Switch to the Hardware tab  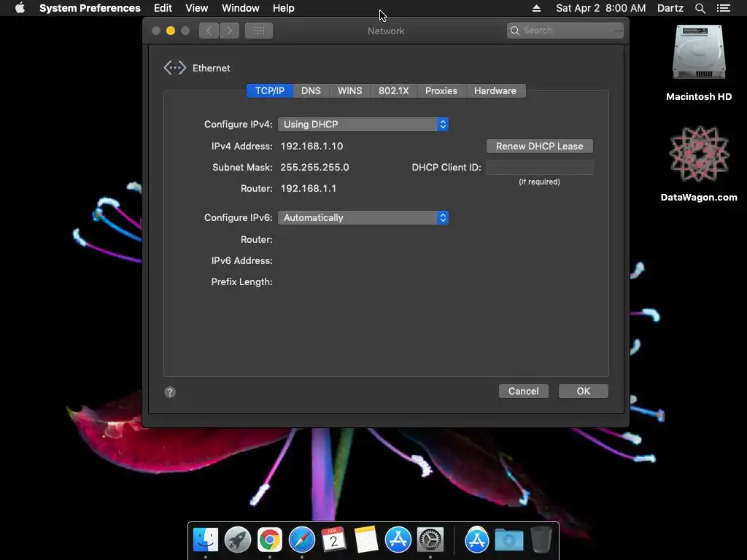pyautogui.click(x=495, y=91)
